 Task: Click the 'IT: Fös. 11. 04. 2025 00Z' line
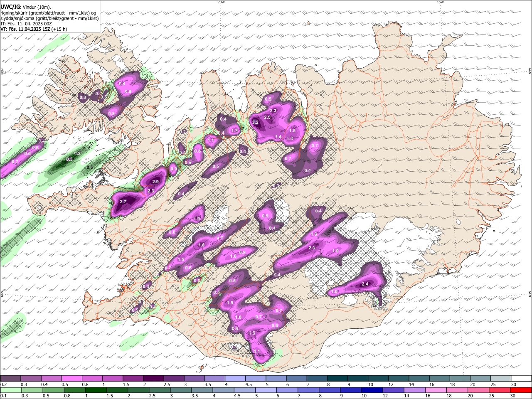26,24
